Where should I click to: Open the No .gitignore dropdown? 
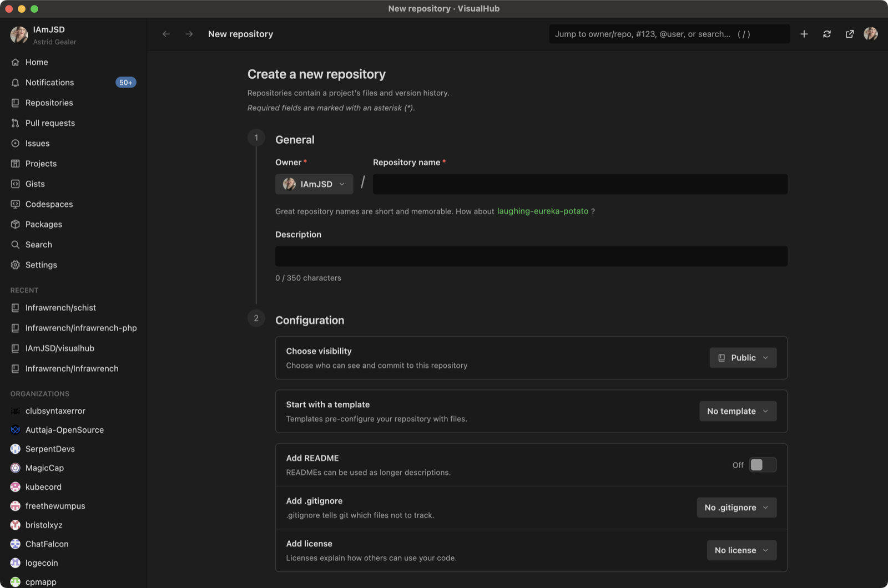737,508
